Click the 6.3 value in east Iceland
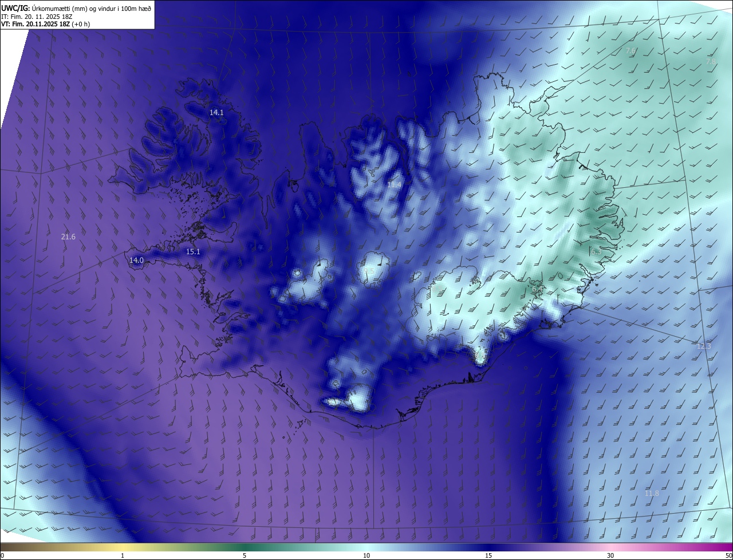 pyautogui.click(x=596, y=252)
